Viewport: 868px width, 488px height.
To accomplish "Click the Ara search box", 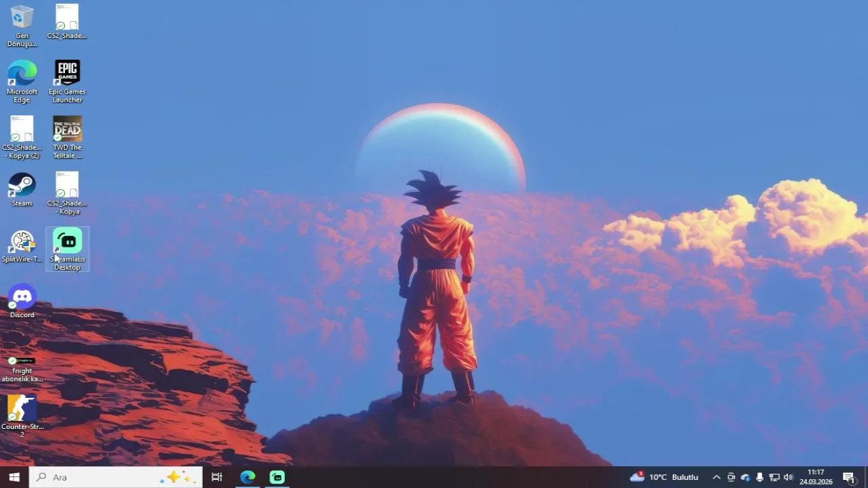I will coord(116,477).
